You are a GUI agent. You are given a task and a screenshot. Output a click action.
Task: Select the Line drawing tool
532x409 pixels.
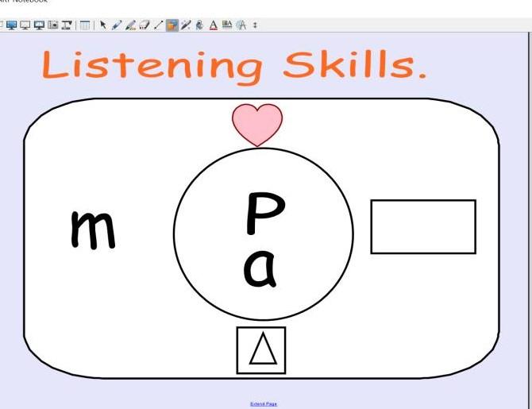pos(158,25)
